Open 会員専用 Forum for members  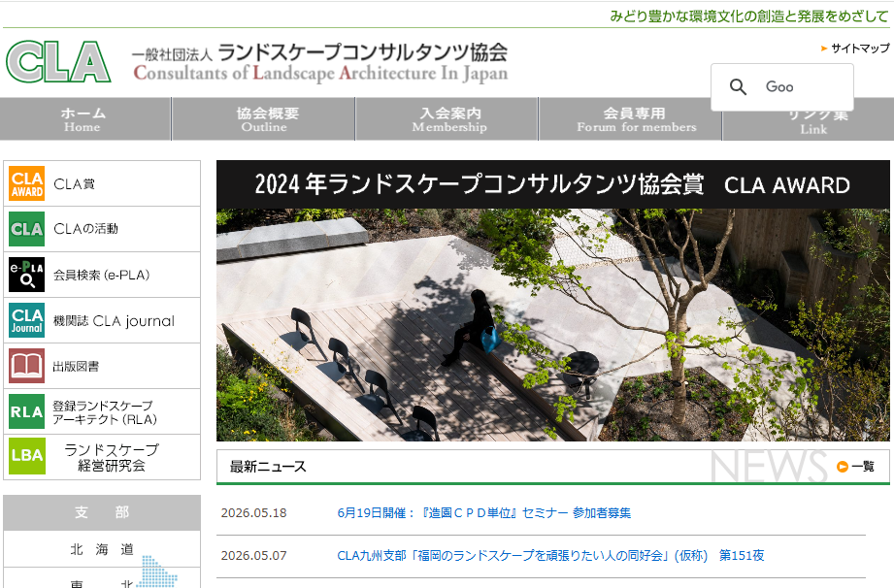pos(631,118)
